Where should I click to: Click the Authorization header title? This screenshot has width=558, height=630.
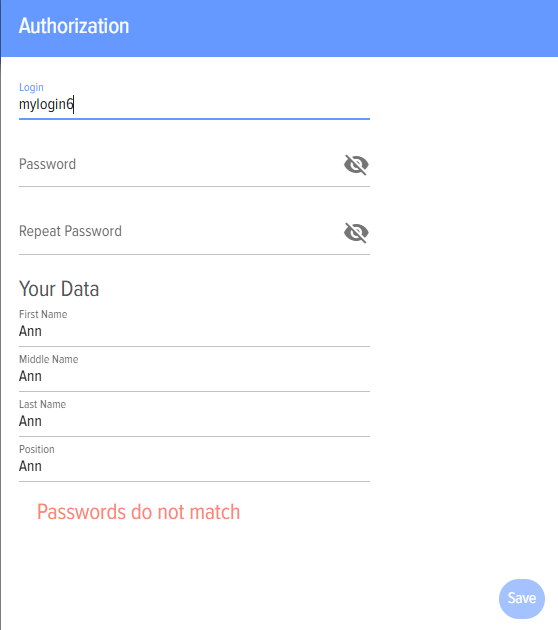pyautogui.click(x=74, y=26)
